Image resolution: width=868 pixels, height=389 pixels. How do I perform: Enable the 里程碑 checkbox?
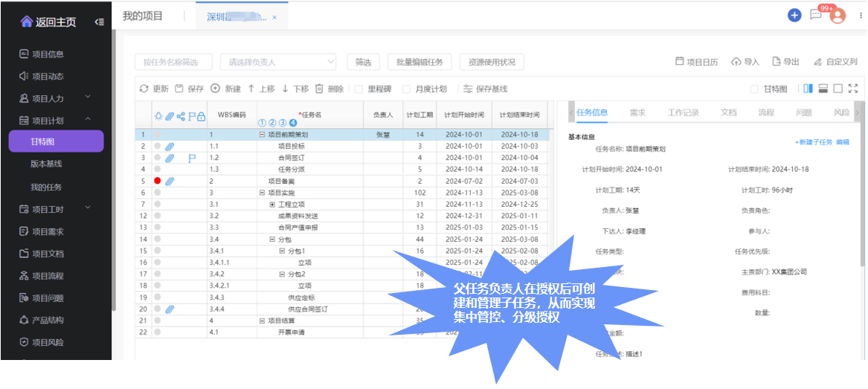(x=359, y=89)
